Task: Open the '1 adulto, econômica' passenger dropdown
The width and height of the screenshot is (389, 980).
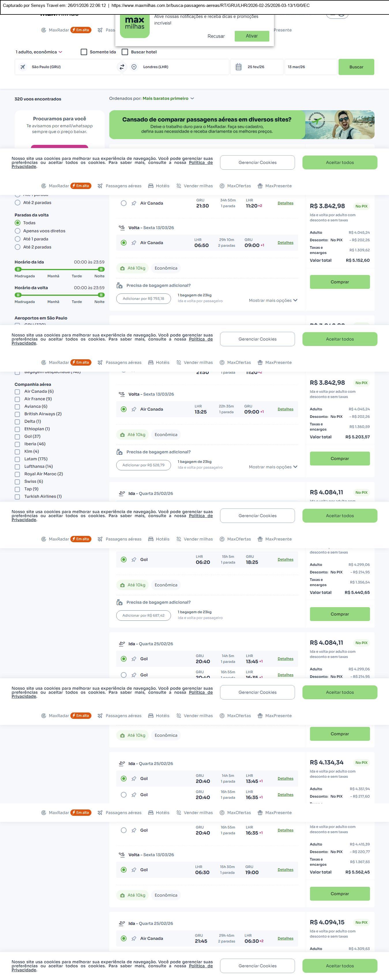Action: (x=39, y=52)
